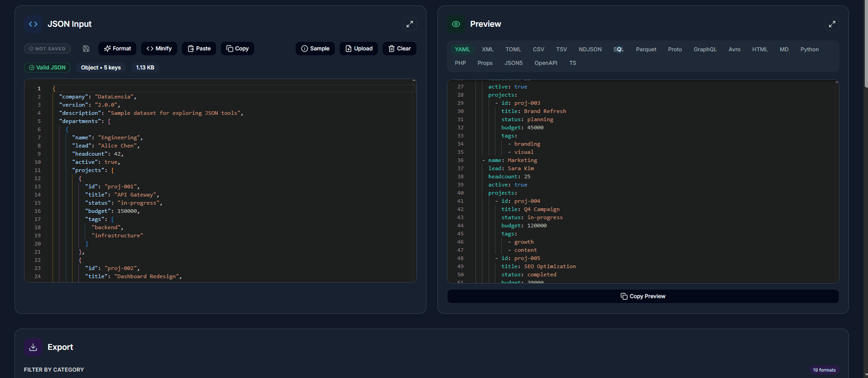Paste JSON from clipboard
This screenshot has height=378, width=868.
199,49
